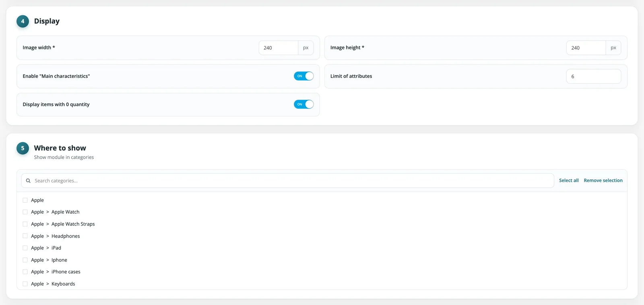The image size is (644, 305).
Task: Click the Search categories box
Action: tap(288, 181)
